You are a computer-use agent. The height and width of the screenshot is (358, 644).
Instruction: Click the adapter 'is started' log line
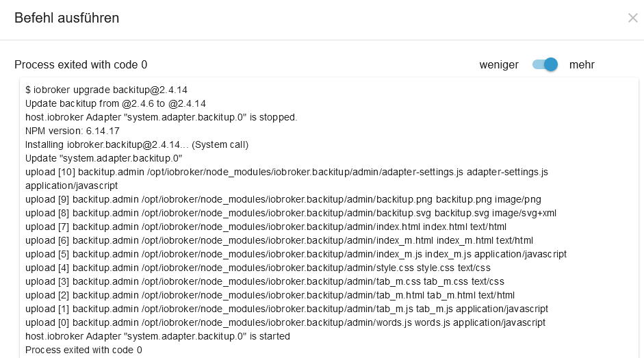click(157, 336)
